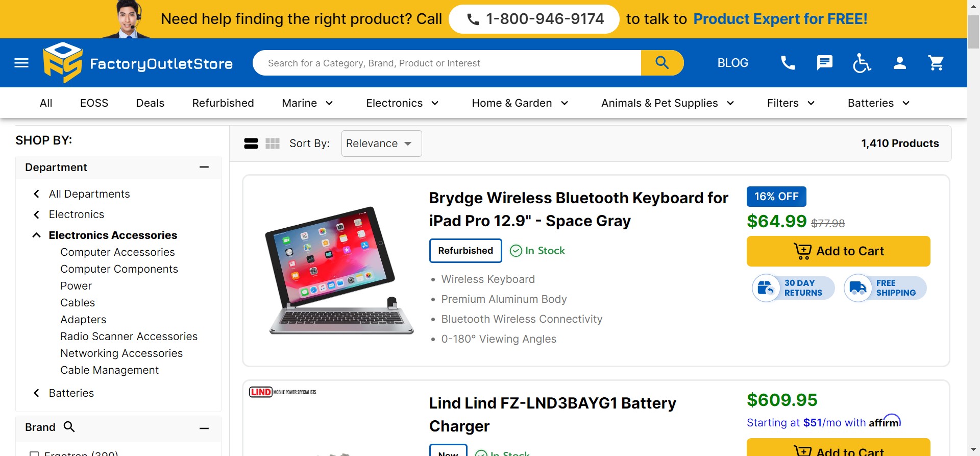This screenshot has width=980, height=456.
Task: Collapse the Brand filter section
Action: 204,428
